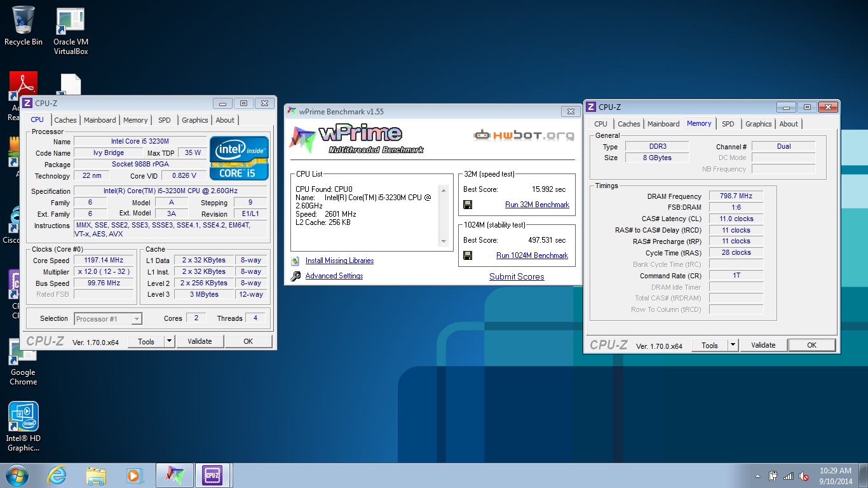Image resolution: width=868 pixels, height=488 pixels.
Task: Open the Recycle Bin desktop icon
Action: click(24, 25)
